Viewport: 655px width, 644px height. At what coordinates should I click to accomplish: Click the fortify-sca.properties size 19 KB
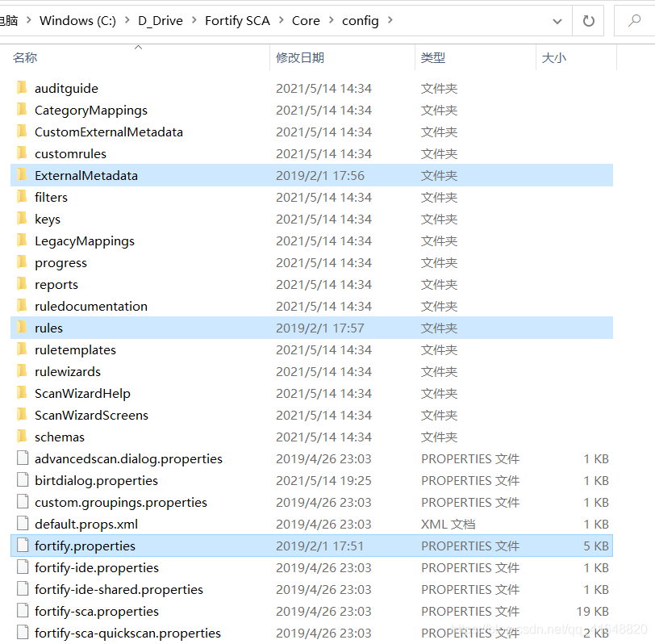pyautogui.click(x=593, y=612)
